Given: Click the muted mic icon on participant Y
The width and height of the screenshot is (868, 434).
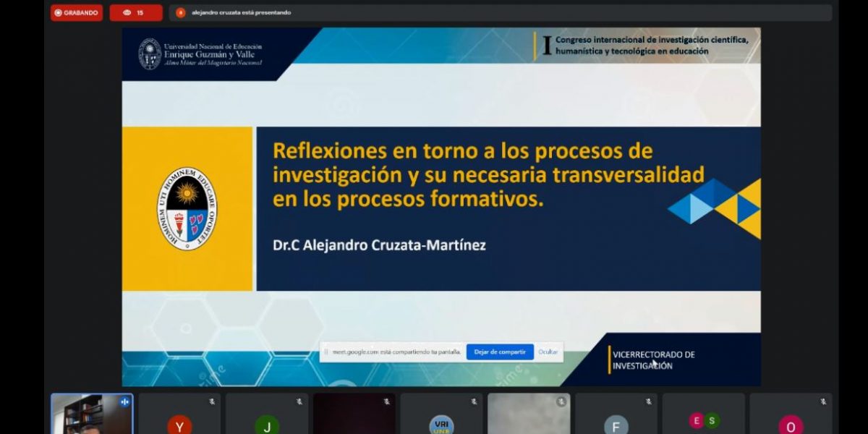Looking at the screenshot, I should [212, 401].
